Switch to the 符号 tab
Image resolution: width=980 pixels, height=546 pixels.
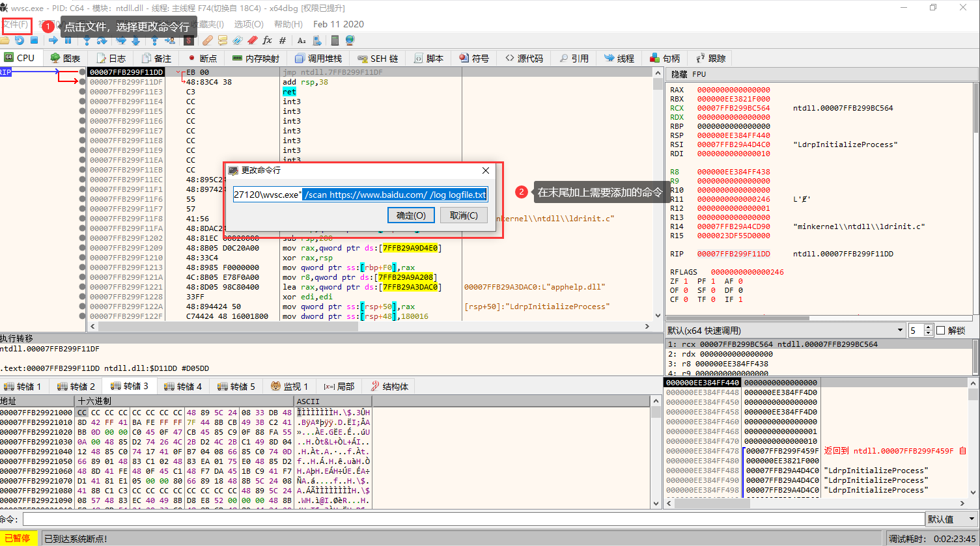coord(474,59)
